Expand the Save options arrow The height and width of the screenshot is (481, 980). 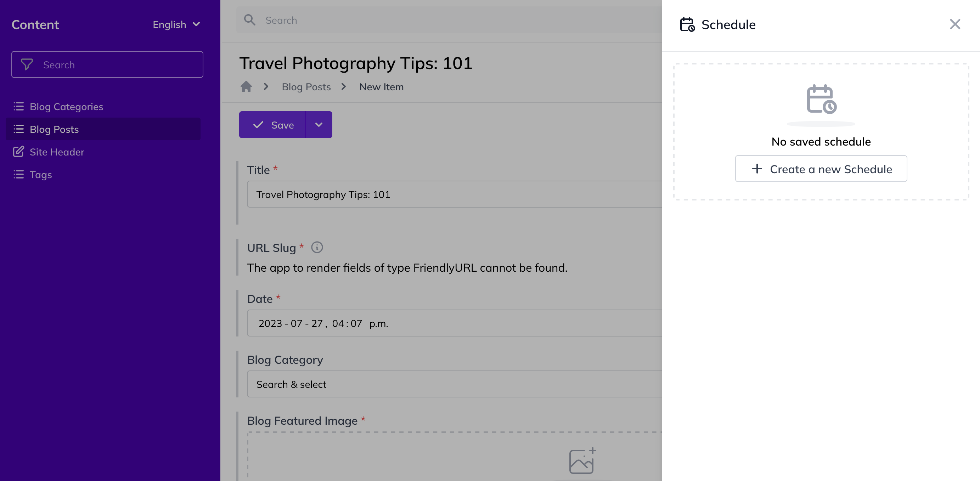(x=319, y=125)
